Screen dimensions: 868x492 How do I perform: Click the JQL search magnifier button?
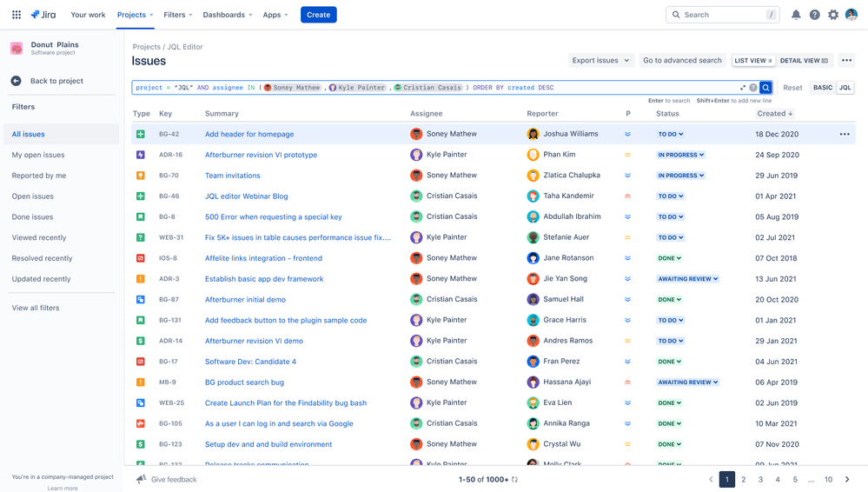pos(765,88)
